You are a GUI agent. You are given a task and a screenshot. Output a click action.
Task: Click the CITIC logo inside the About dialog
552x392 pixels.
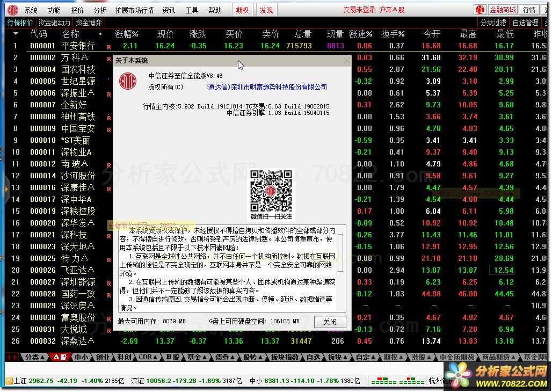point(128,82)
